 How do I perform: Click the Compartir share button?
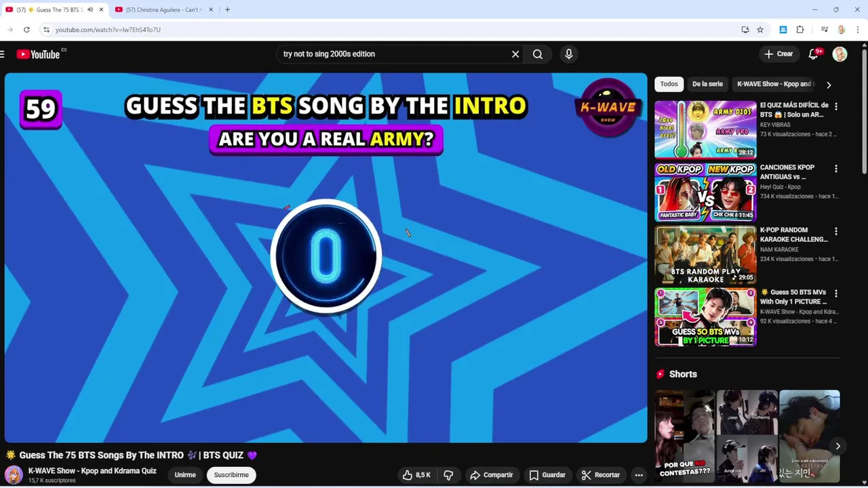tap(491, 475)
